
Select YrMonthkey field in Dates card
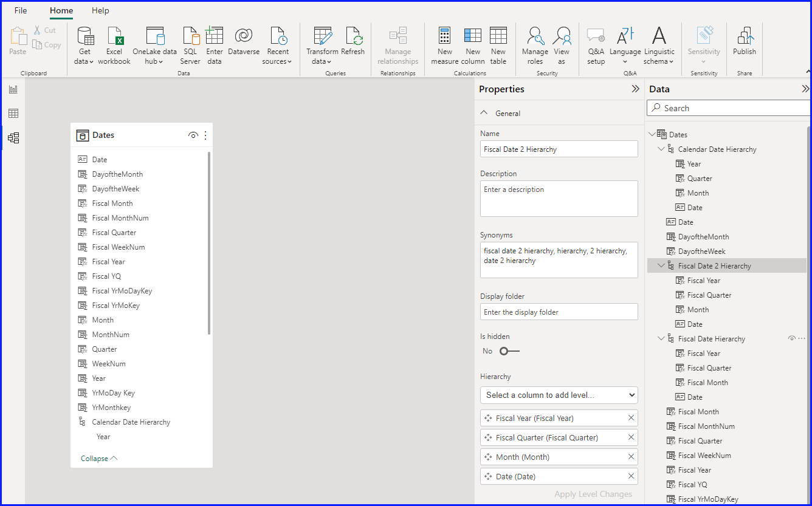pyautogui.click(x=111, y=408)
